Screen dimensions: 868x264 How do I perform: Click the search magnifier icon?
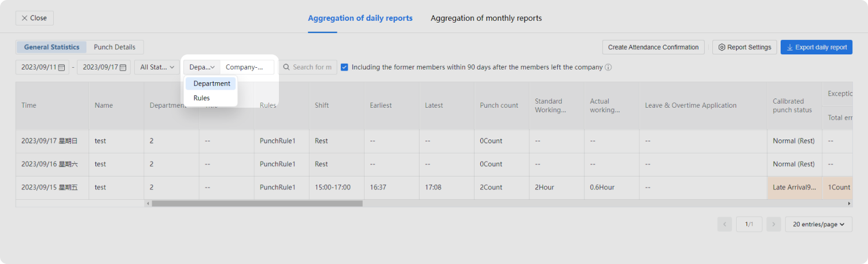click(x=286, y=67)
